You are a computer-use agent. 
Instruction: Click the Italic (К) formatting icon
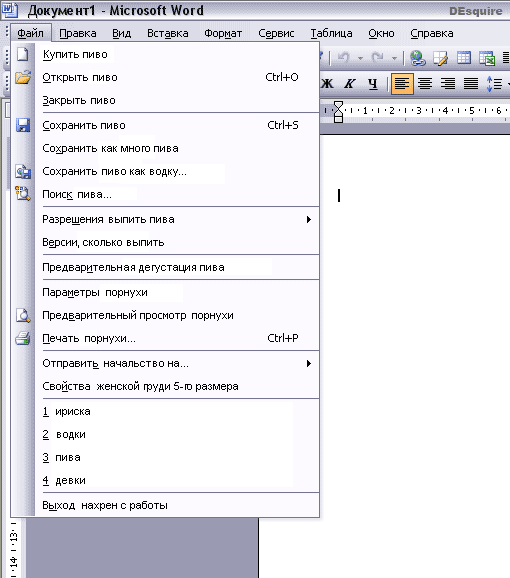(x=350, y=84)
